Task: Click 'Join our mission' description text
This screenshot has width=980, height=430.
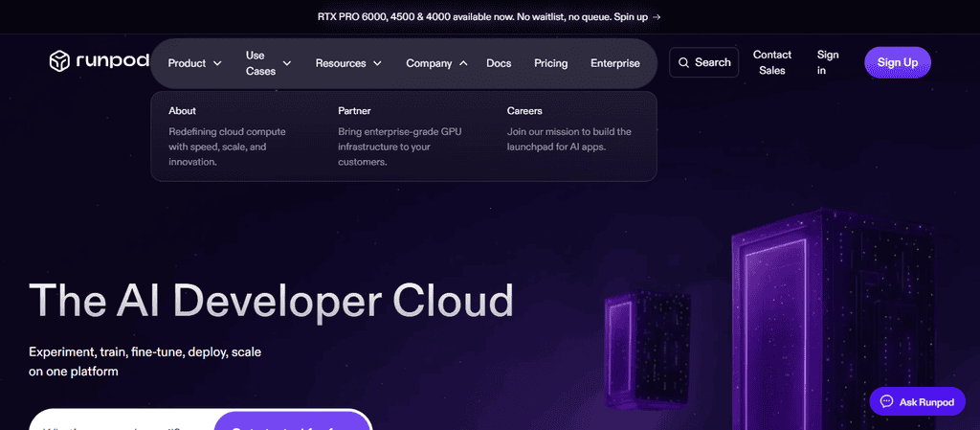Action: coord(568,140)
